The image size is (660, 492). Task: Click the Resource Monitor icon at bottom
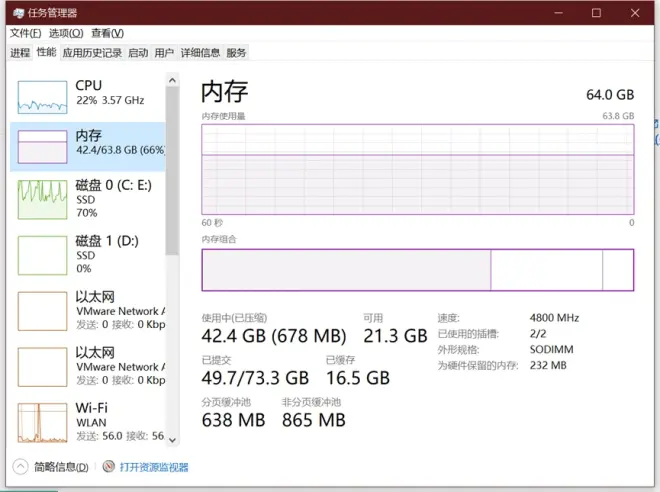(107, 467)
